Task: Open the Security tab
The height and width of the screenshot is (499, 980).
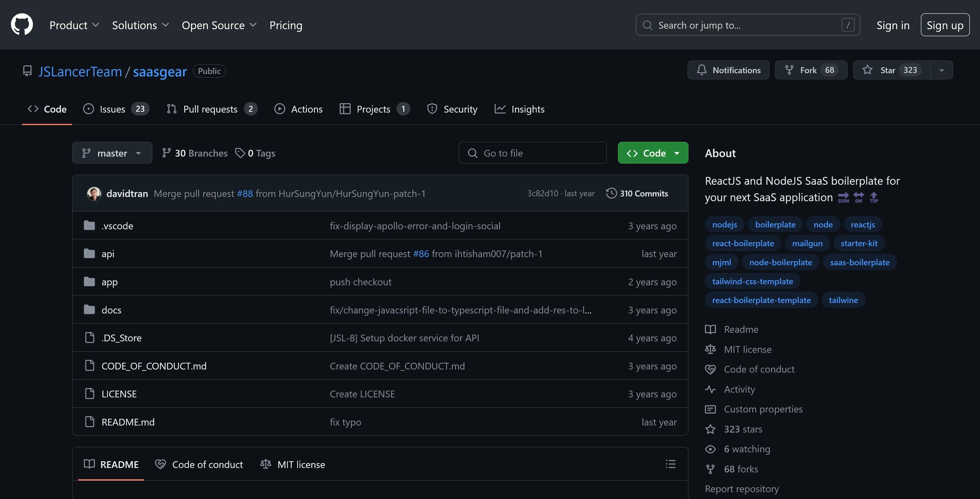Action: [452, 109]
